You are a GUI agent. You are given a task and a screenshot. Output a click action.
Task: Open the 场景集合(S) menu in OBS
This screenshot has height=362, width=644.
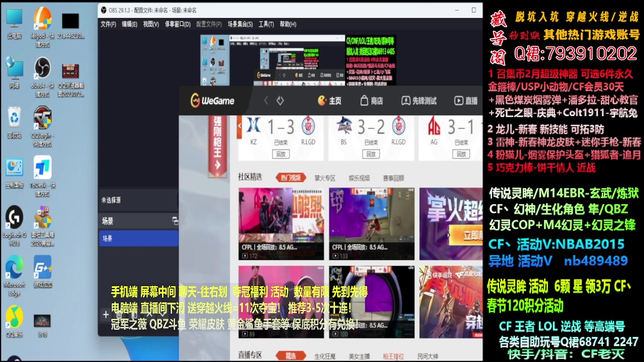point(240,24)
